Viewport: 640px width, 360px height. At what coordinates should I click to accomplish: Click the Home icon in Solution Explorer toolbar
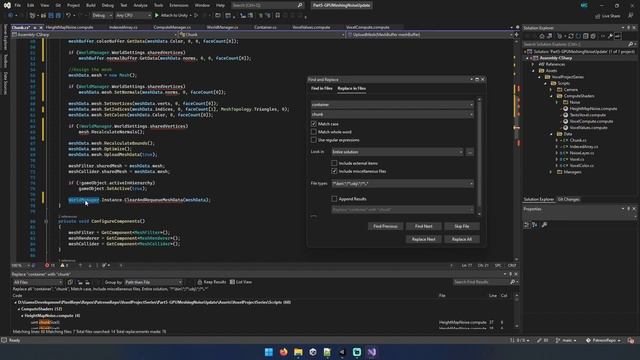tap(542, 36)
